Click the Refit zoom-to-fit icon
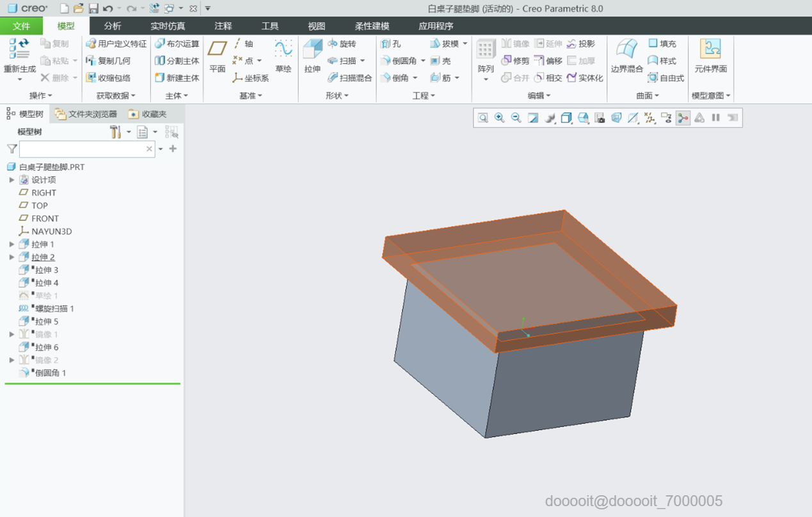812x517 pixels. pyautogui.click(x=482, y=118)
